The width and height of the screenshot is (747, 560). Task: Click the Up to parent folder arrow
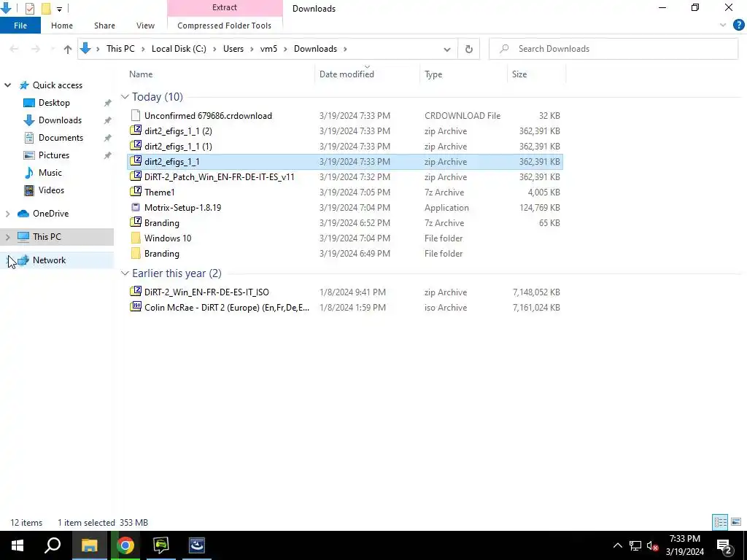[x=68, y=49]
